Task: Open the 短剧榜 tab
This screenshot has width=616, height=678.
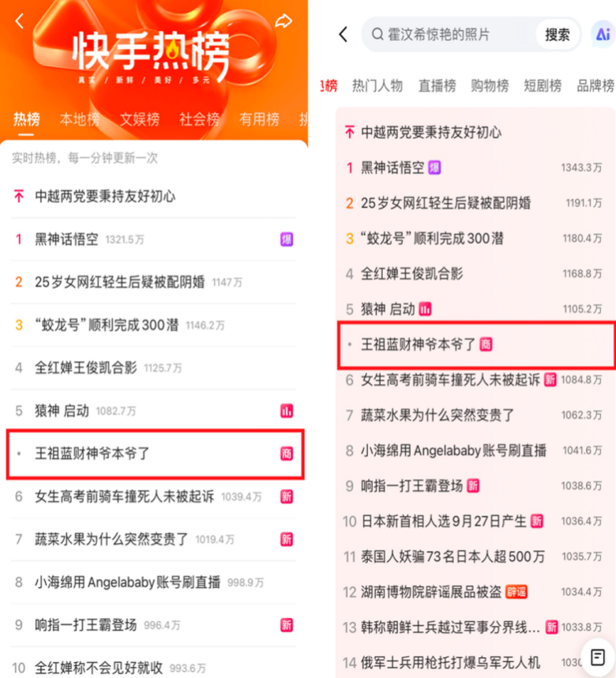Action: pyautogui.click(x=543, y=85)
